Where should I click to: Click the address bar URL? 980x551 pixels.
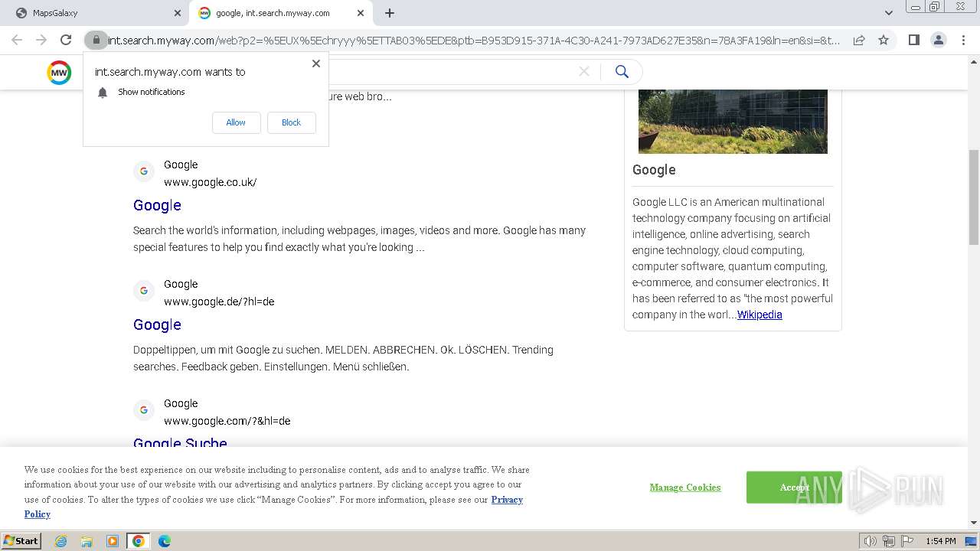tap(475, 41)
